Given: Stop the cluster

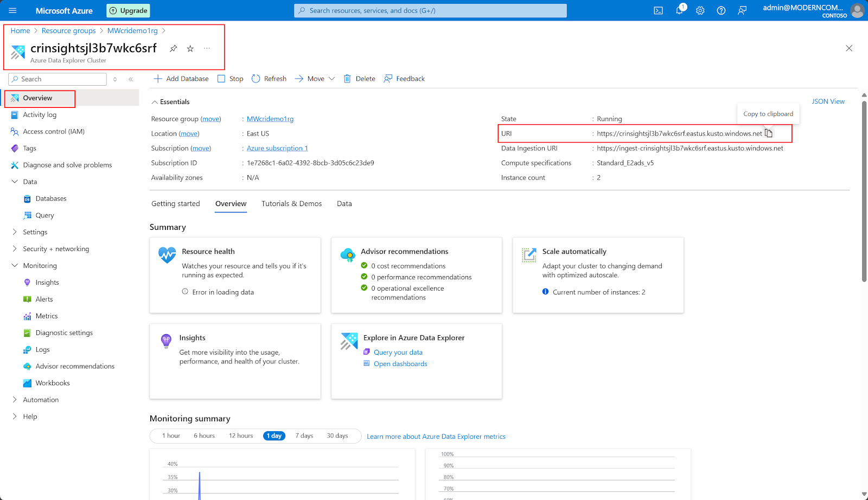Looking at the screenshot, I should [x=230, y=79].
